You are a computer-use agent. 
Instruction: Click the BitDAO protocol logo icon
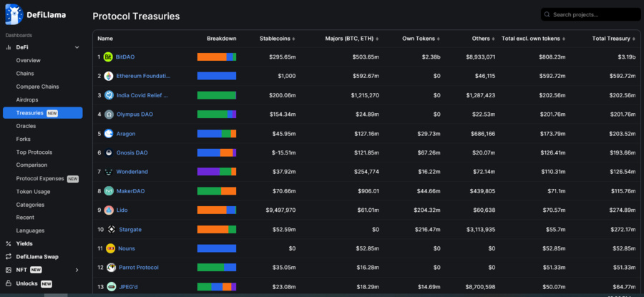[x=108, y=57]
